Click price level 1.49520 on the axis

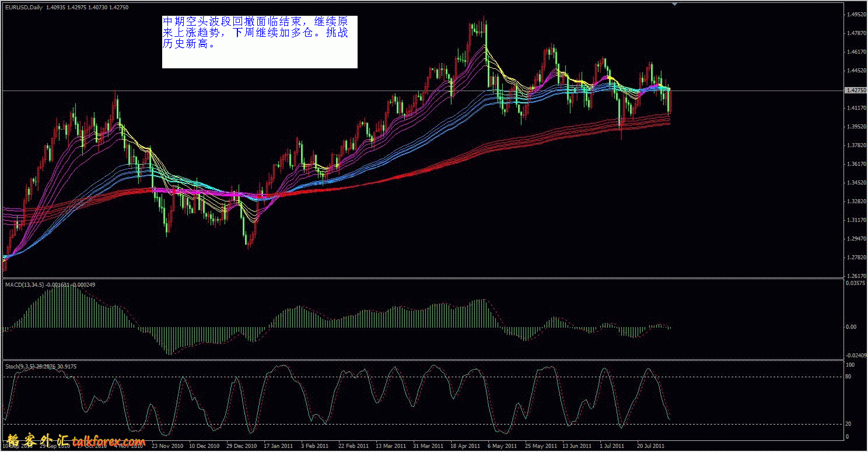tap(856, 15)
